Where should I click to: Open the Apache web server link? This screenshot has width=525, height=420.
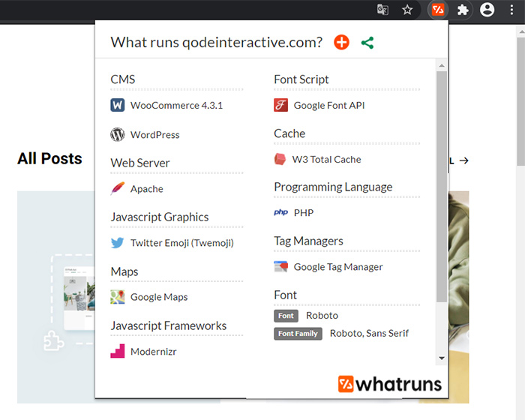point(147,189)
